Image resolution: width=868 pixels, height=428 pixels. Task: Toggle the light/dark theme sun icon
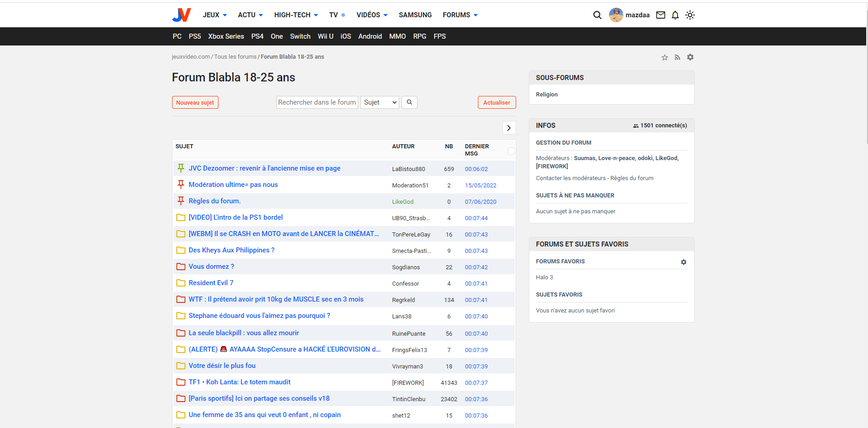point(690,15)
